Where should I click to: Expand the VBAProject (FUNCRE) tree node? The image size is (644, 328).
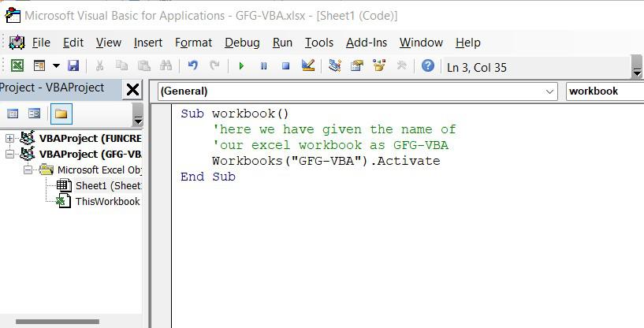(9, 139)
